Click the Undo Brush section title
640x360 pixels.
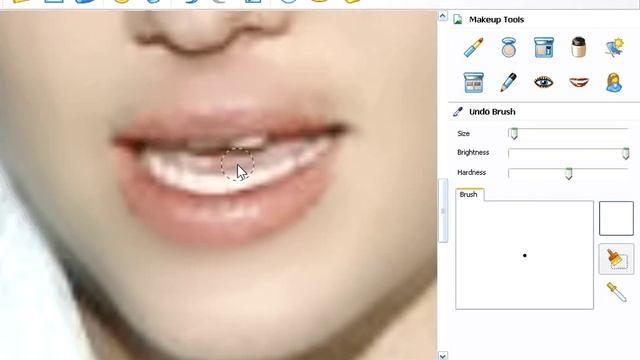click(492, 112)
